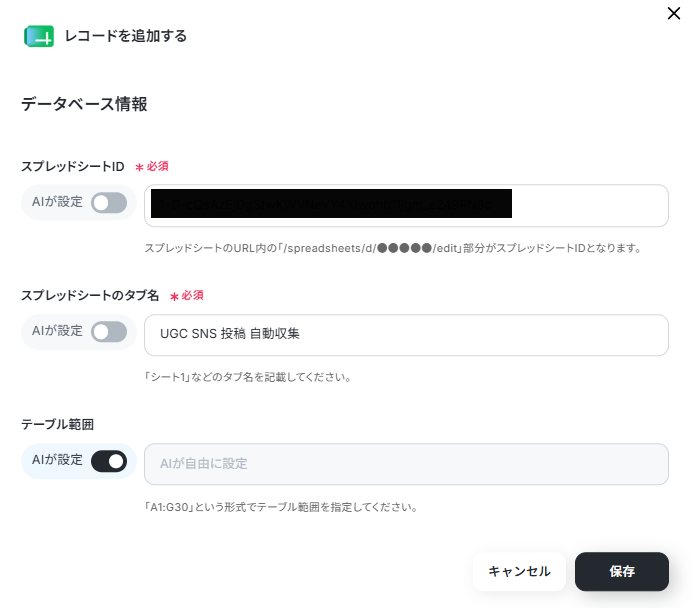Viewport: 697px width, 608px height.
Task: Enable AIが設定 for スプレッドシートID
Action: (109, 203)
